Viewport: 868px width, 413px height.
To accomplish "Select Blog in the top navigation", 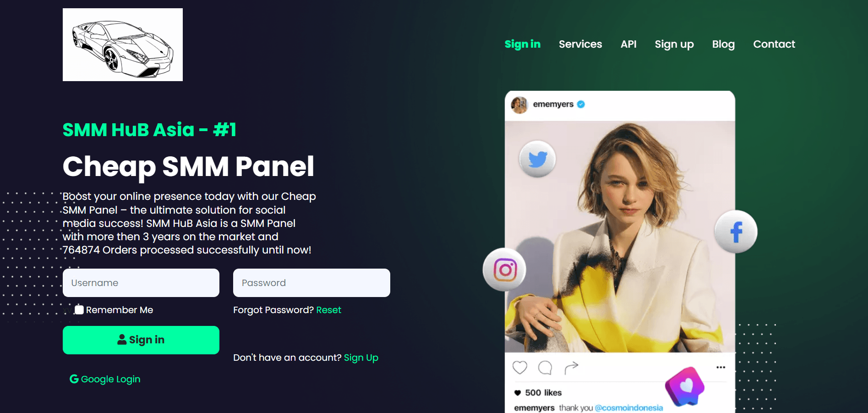I will [723, 44].
